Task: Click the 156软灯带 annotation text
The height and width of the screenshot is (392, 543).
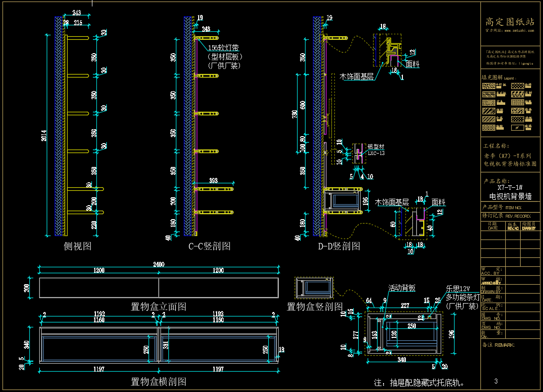Action: (224, 48)
